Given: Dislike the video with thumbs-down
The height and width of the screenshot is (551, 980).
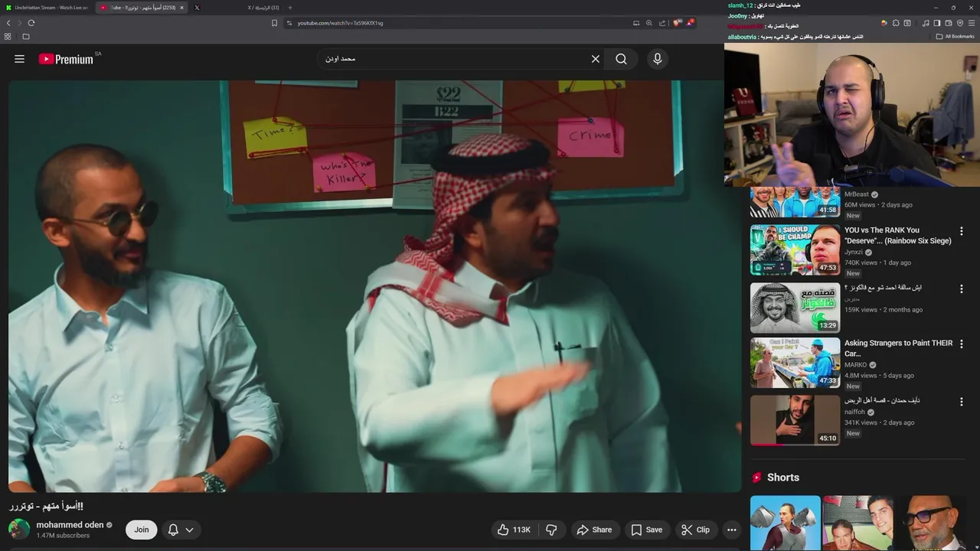Looking at the screenshot, I should tap(551, 530).
